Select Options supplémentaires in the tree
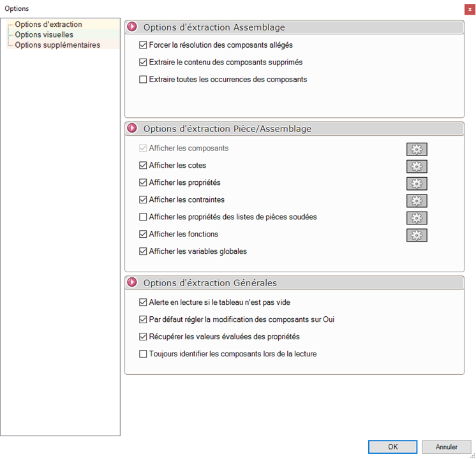Image resolution: width=476 pixels, height=459 pixels. [x=57, y=45]
